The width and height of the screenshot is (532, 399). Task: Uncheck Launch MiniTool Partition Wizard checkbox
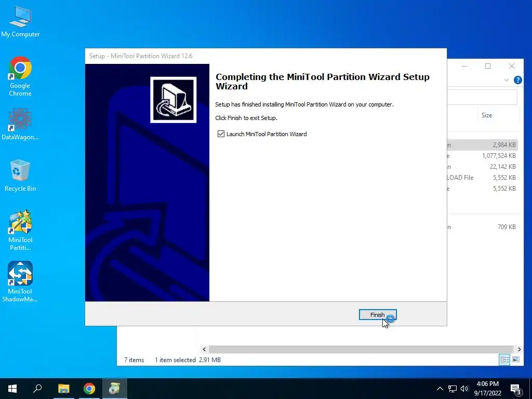221,134
